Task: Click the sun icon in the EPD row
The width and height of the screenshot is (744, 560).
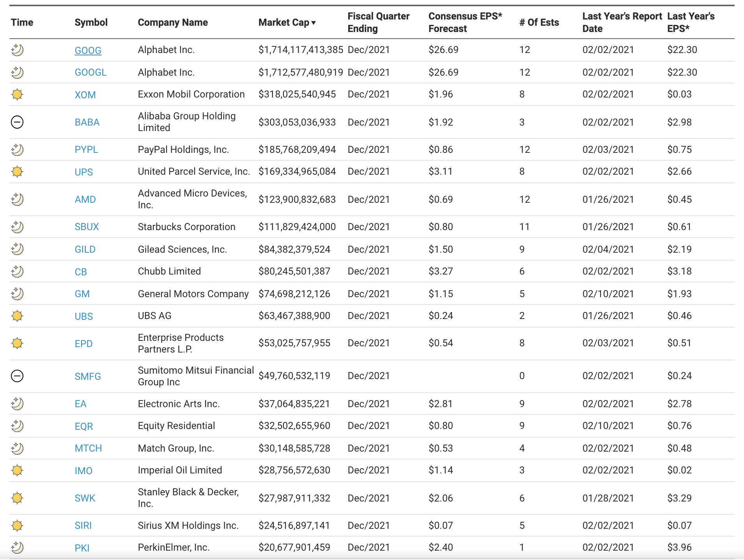Action: pos(17,343)
